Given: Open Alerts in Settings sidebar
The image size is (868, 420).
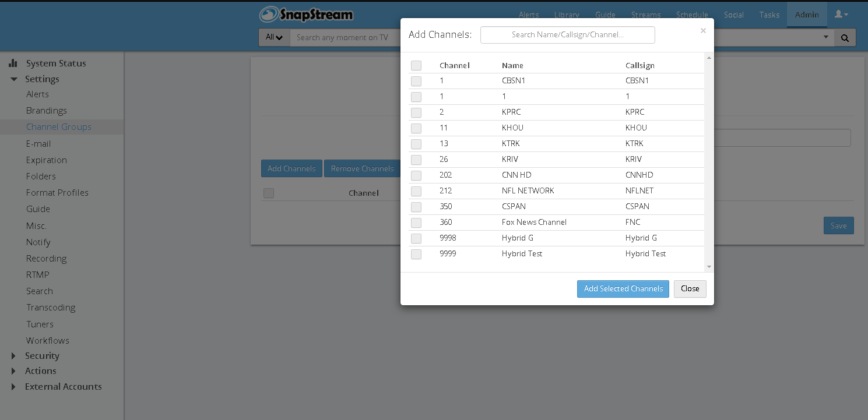Looking at the screenshot, I should pyautogui.click(x=37, y=94).
